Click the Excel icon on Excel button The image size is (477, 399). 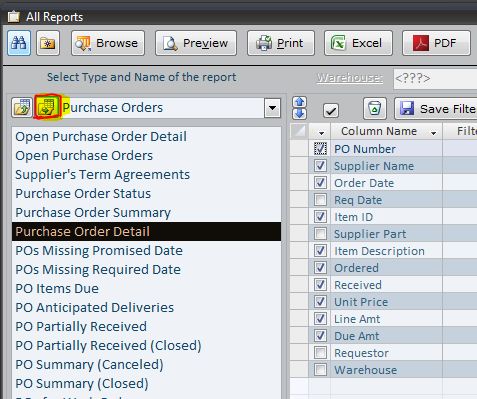point(338,43)
